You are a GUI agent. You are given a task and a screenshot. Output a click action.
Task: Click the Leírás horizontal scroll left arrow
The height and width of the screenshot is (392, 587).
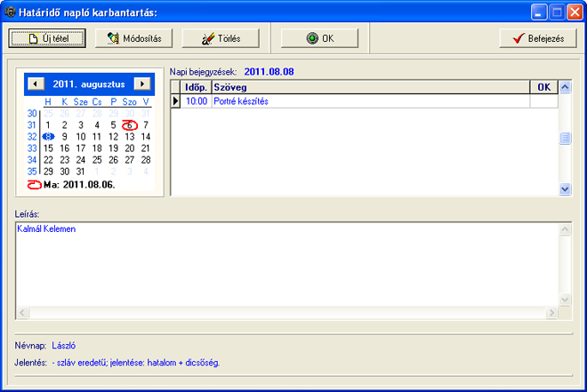pos(22,312)
